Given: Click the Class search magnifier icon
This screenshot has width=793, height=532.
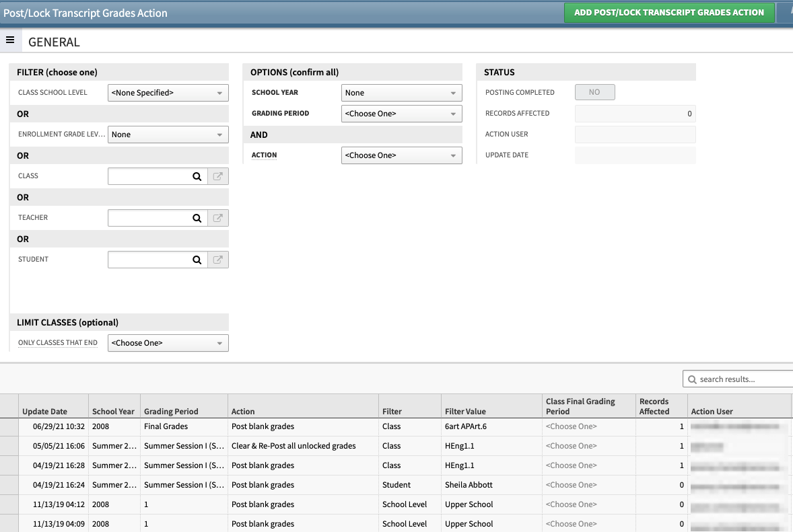Looking at the screenshot, I should pyautogui.click(x=197, y=176).
